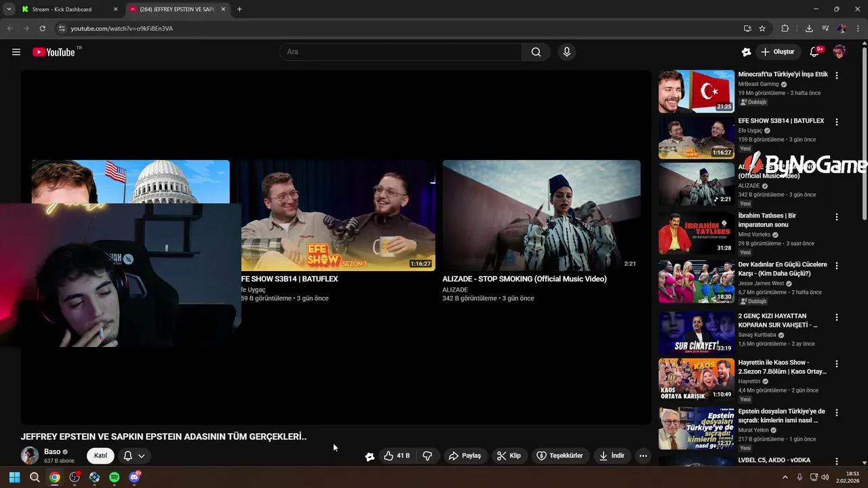Open Windows taskbar search
Screen dimensions: 868x488
35,477
